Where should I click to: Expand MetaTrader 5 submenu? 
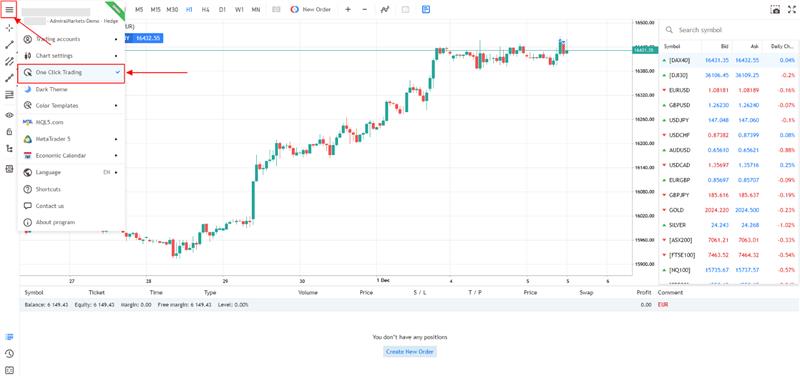point(71,139)
